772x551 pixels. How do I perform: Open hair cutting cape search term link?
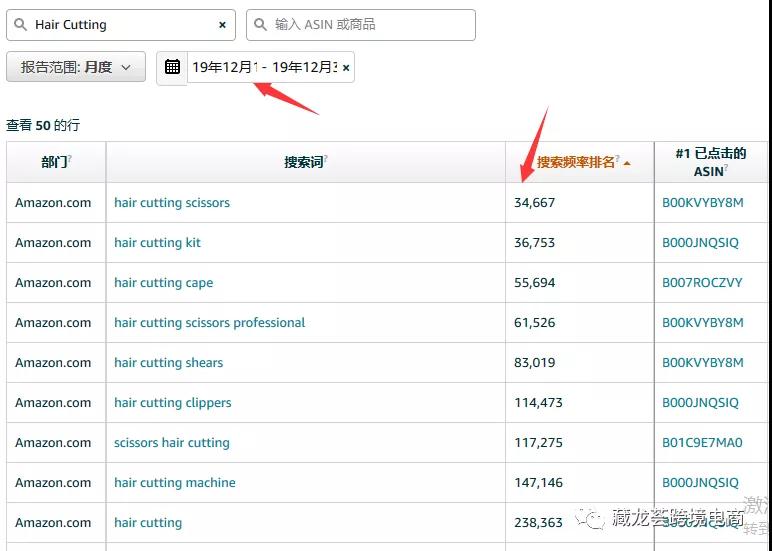click(163, 283)
